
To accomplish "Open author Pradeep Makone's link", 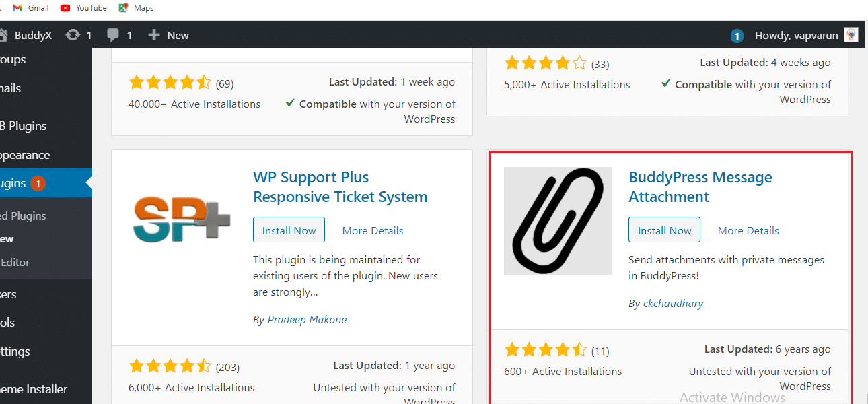I will (x=307, y=320).
